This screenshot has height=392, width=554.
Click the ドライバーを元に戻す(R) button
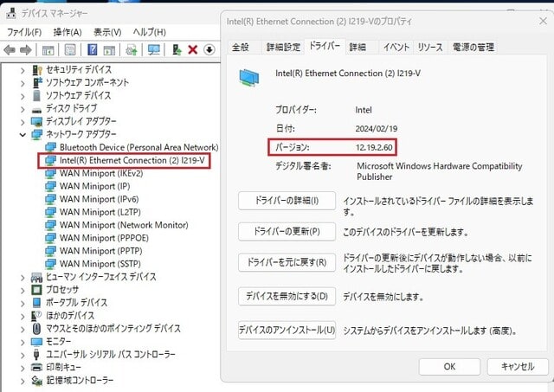tap(287, 262)
